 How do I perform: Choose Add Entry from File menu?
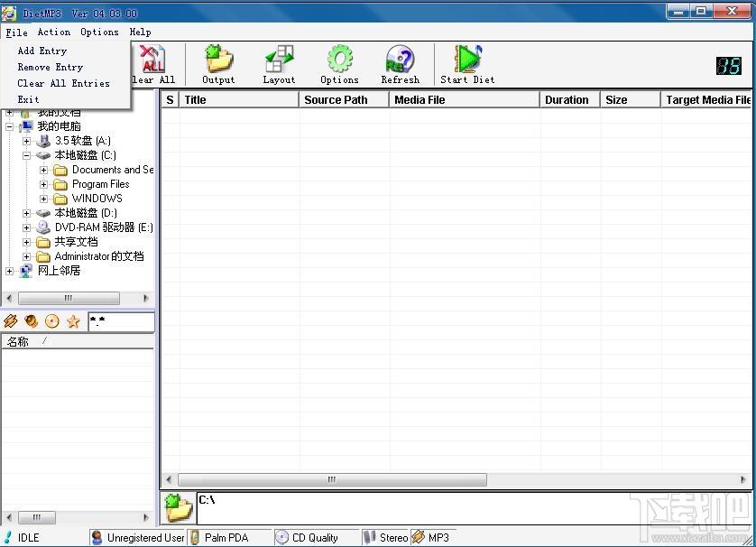point(42,51)
